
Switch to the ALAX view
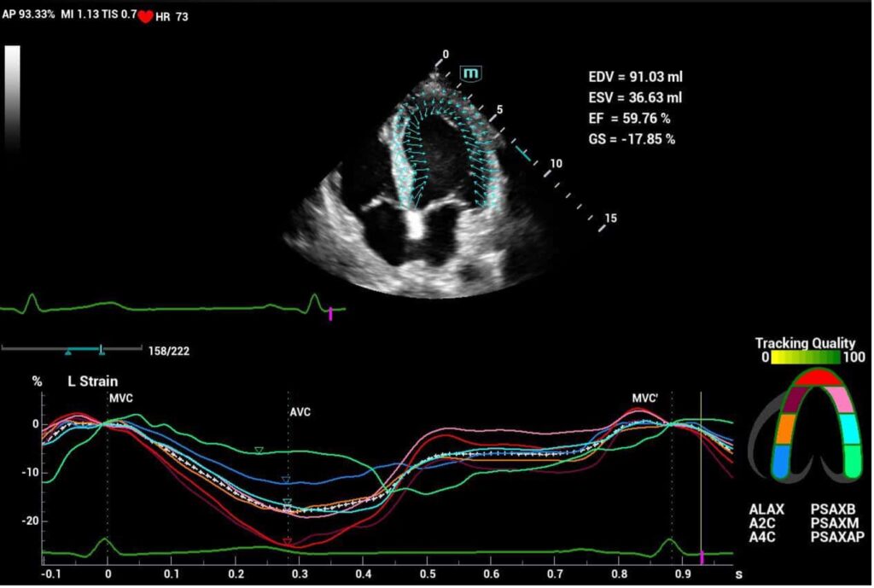coord(766,509)
